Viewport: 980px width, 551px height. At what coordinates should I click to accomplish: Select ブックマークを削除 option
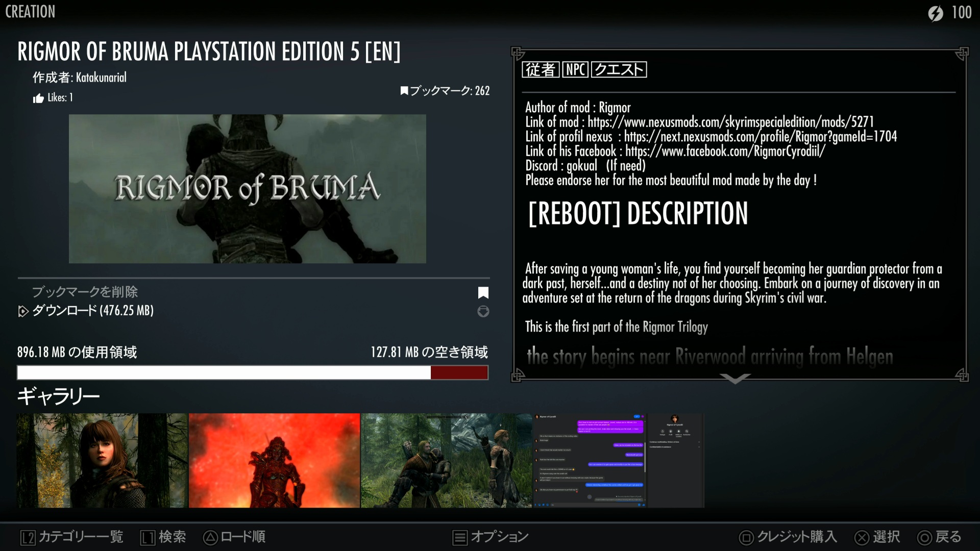point(85,292)
